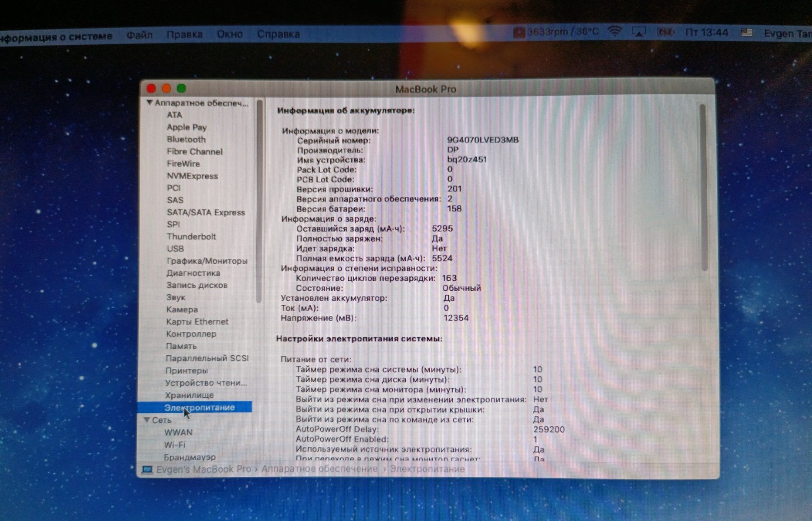Click the device name bq20z451
Screen dimensions: 812x521
pyautogui.click(x=467, y=159)
